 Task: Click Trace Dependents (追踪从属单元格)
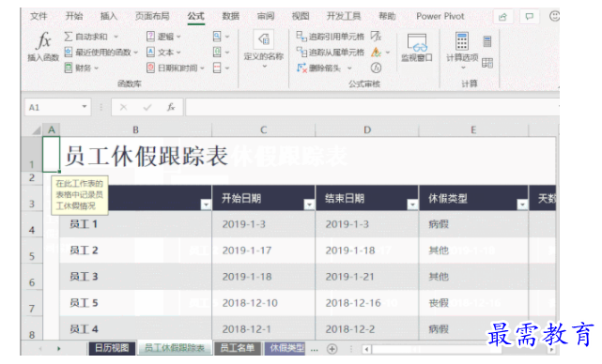331,53
